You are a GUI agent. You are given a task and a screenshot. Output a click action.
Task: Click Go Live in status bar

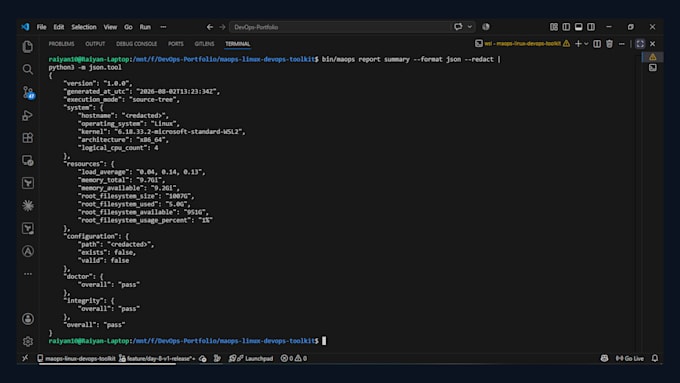[x=630, y=358]
